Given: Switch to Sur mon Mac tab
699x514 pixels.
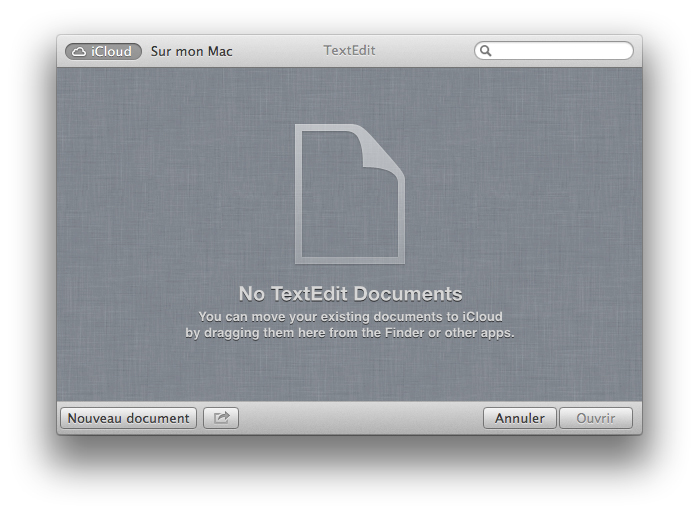Looking at the screenshot, I should 192,51.
